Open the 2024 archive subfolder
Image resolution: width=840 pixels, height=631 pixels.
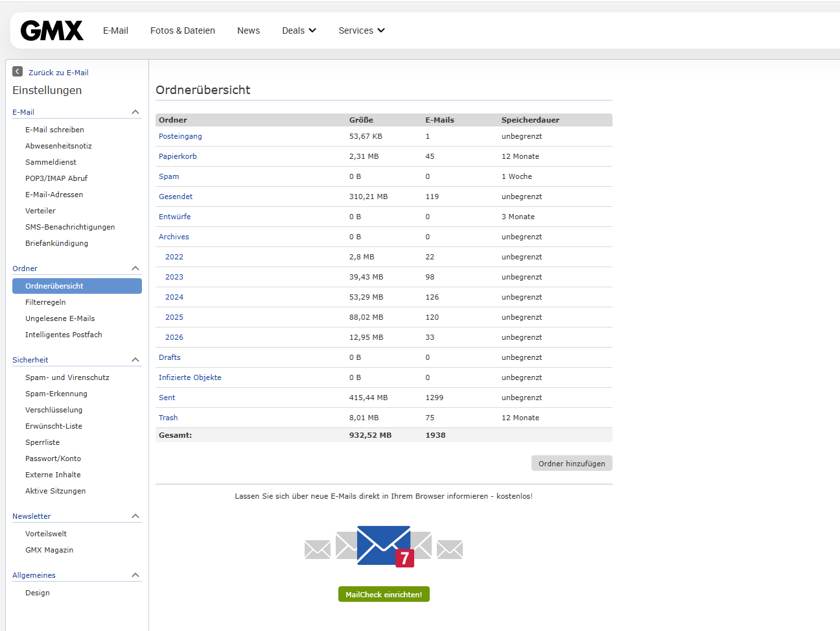point(174,297)
